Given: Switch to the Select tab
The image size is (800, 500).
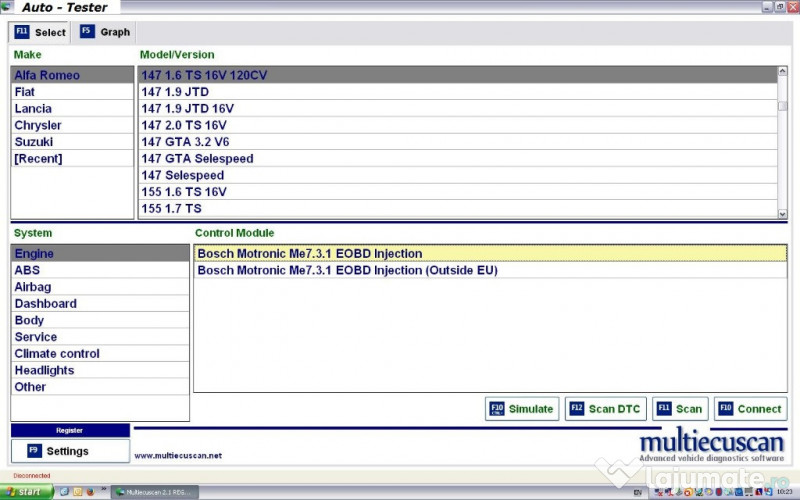Looking at the screenshot, I should (x=39, y=32).
